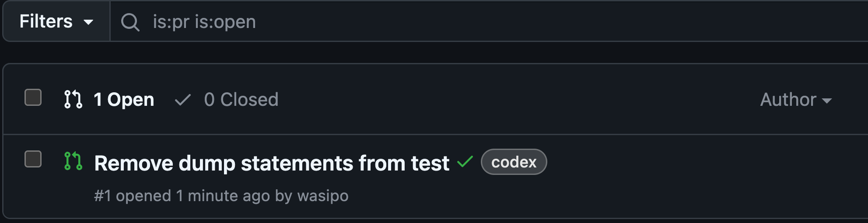This screenshot has height=223, width=868.
Task: Click the #1 opened text under the PR title
Action: pos(133,196)
